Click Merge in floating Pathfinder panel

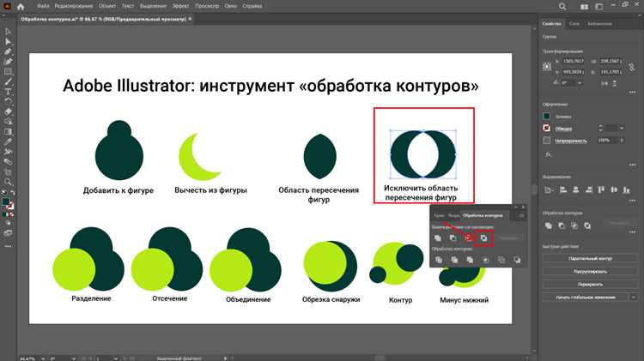(x=470, y=260)
